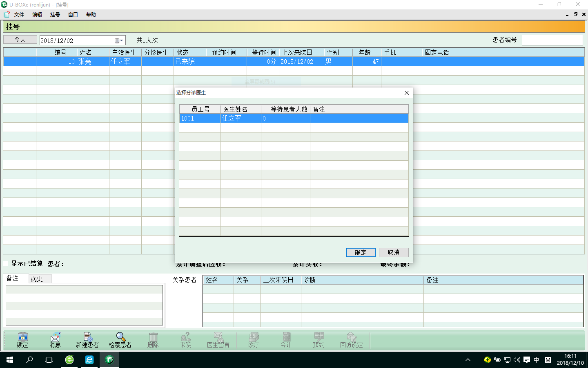Screen dimensions: 588x368
Task: Open 医生留言 doctor message icon
Action: click(x=218, y=340)
